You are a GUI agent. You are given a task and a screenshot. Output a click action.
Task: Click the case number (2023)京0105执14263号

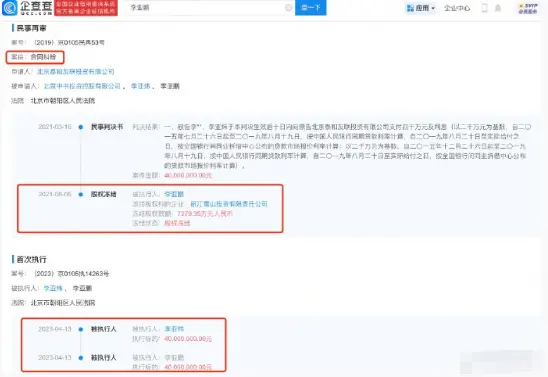[x=71, y=274]
